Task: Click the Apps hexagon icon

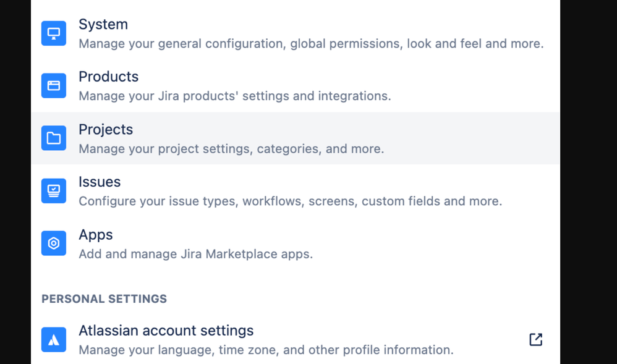Action: (54, 243)
